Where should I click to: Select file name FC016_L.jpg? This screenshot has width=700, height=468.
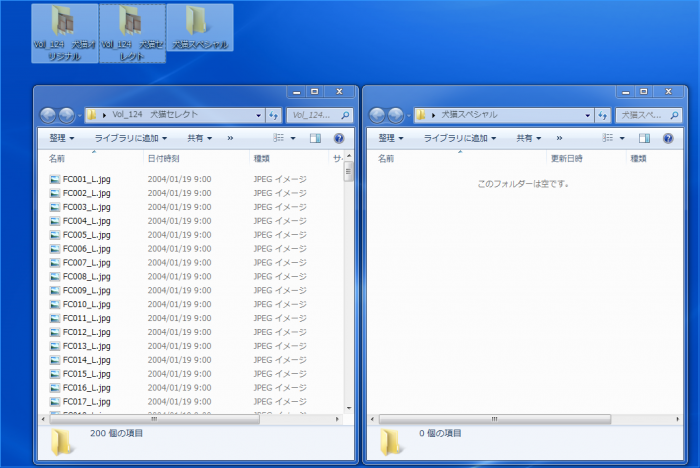(87, 388)
